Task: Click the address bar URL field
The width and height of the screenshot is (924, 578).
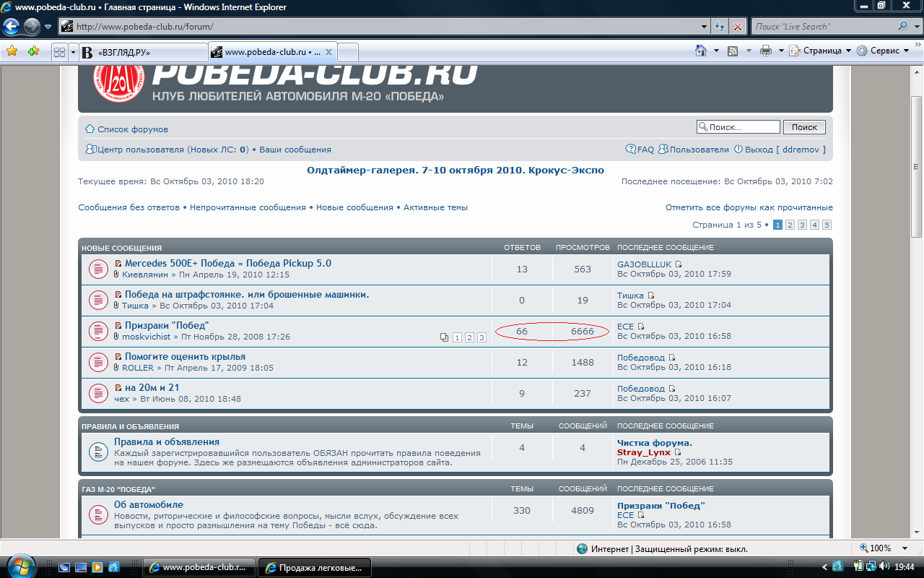Action: [x=379, y=27]
